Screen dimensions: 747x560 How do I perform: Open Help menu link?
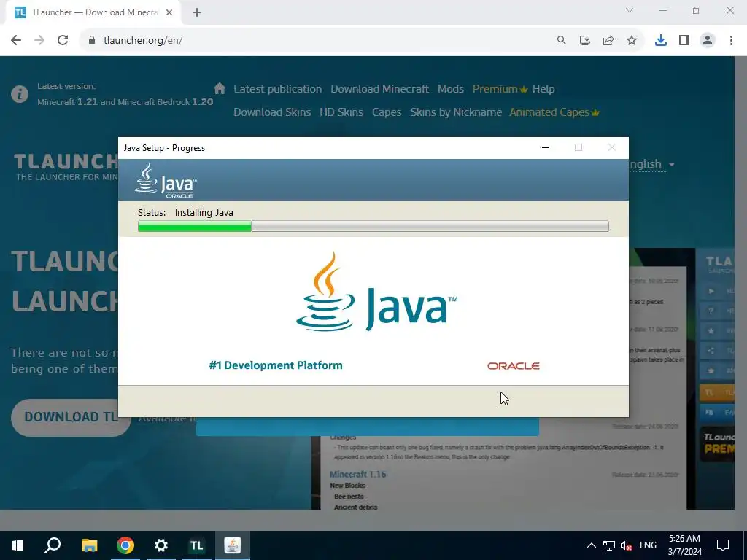tap(543, 89)
